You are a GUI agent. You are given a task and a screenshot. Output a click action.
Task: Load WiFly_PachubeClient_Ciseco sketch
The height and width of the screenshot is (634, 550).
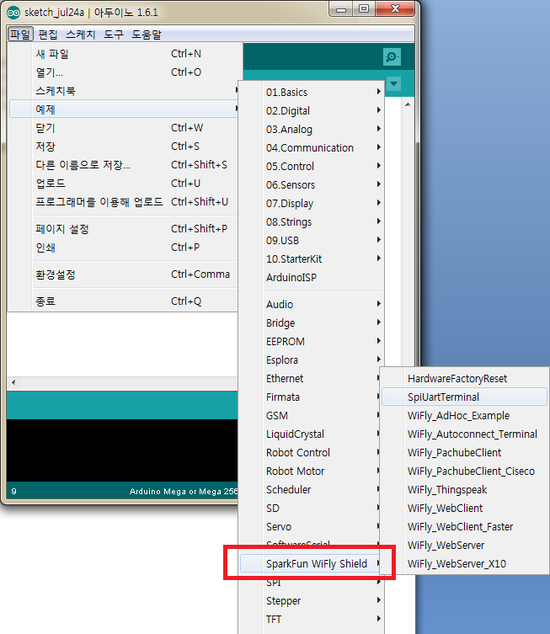coord(464,471)
